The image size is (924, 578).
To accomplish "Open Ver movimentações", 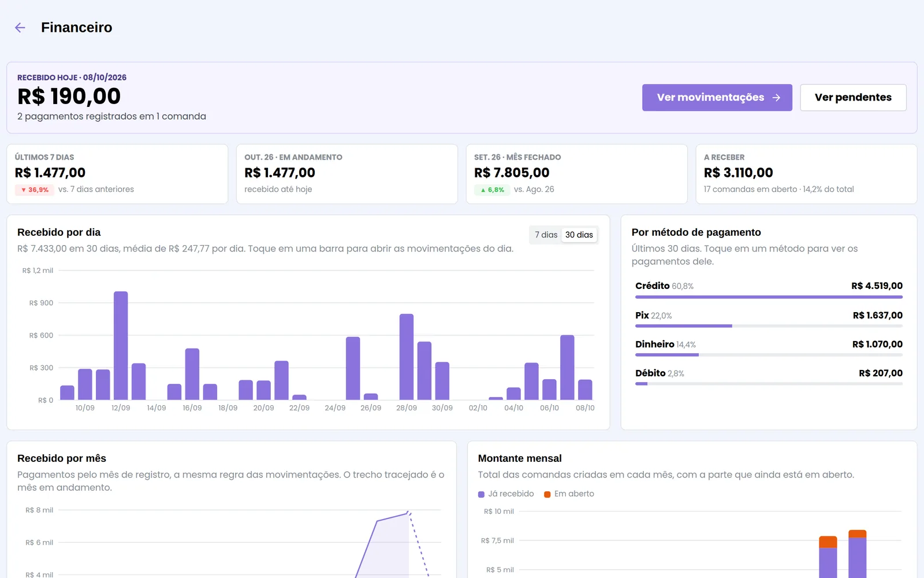I will (717, 98).
